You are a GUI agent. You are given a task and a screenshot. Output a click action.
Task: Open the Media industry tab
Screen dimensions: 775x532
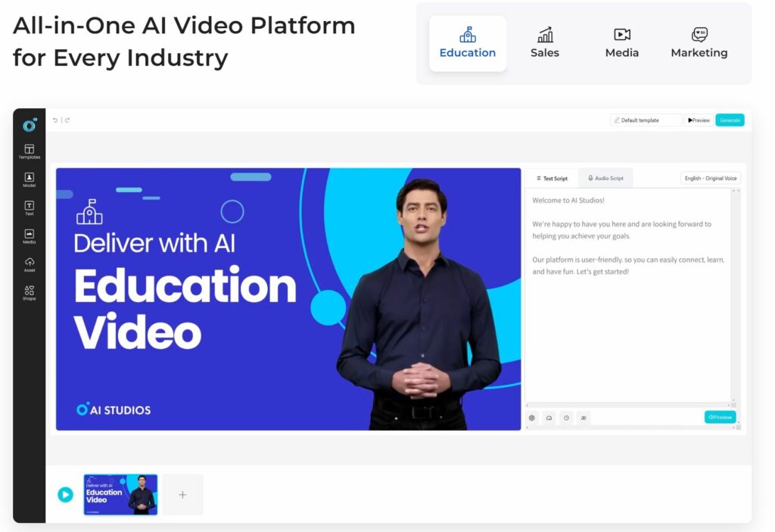[622, 43]
